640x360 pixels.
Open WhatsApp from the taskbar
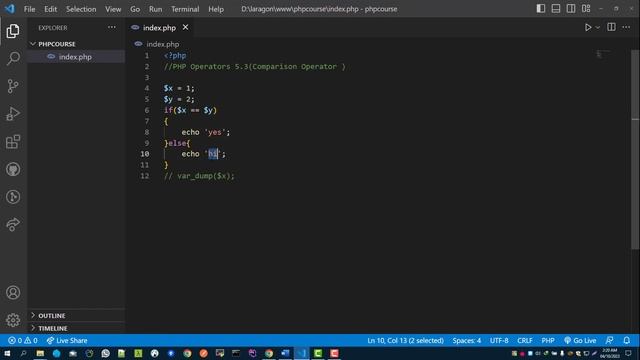(x=105, y=353)
